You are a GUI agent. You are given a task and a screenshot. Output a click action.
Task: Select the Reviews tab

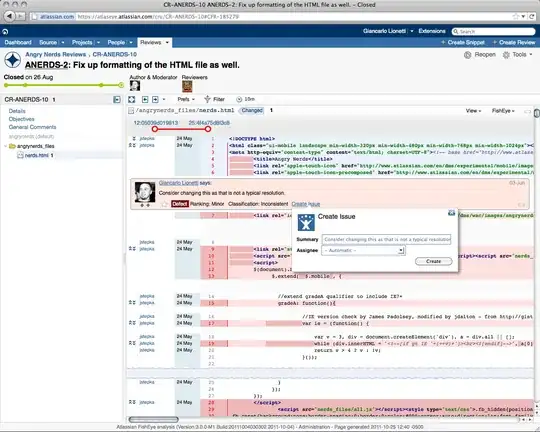(150, 42)
